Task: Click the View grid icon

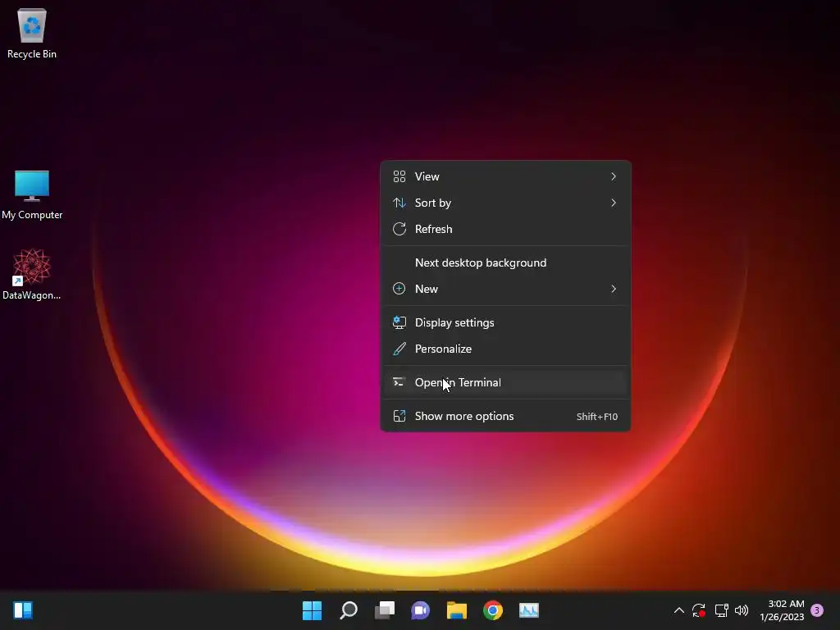Action: click(x=399, y=176)
